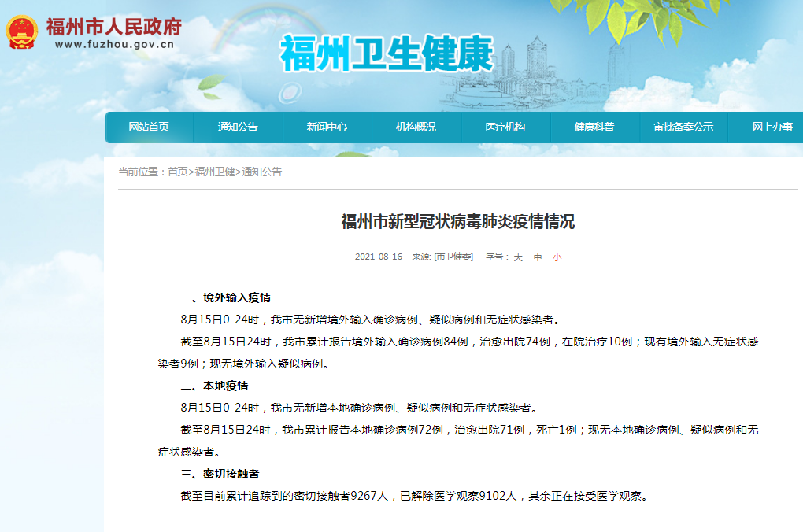Open the 医疗机构 section

[505, 127]
